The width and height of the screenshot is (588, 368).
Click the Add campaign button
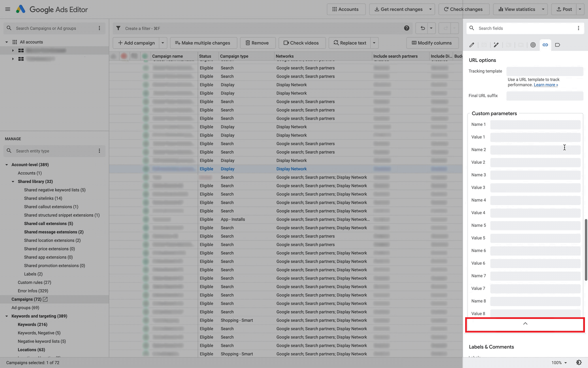pyautogui.click(x=136, y=43)
